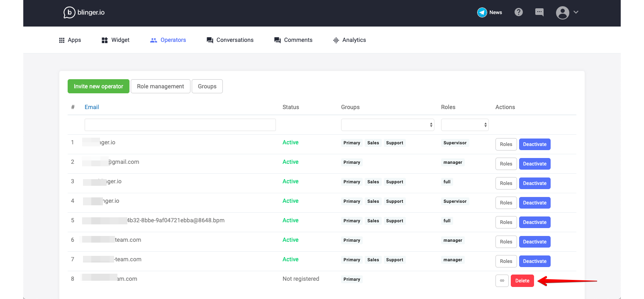Click the Not registered status text
Screen dimensions: 644x299
[x=301, y=279]
